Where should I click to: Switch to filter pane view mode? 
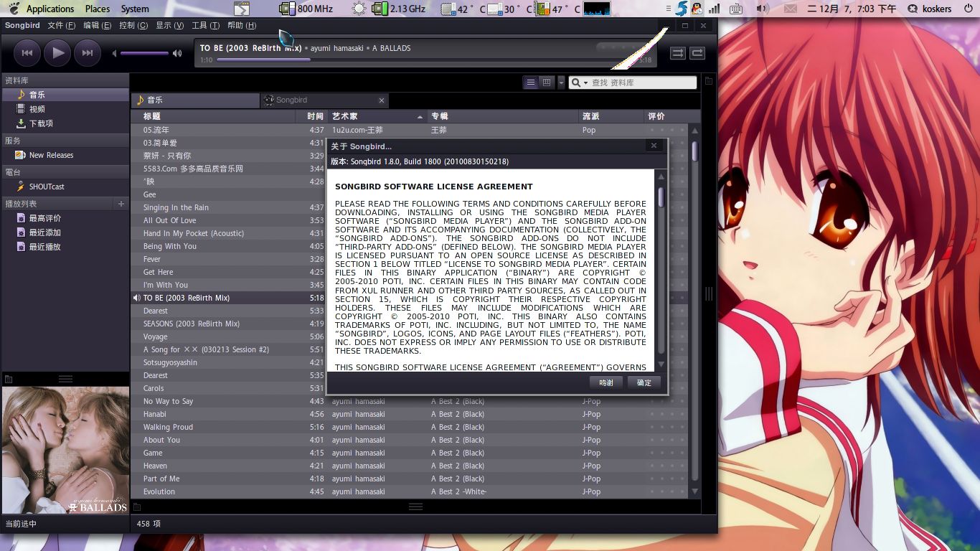tap(547, 83)
